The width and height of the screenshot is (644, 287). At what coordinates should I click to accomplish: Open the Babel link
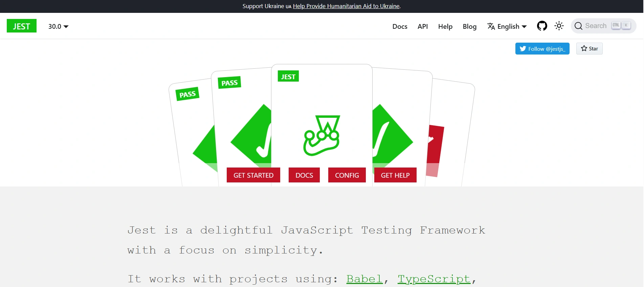(364, 279)
